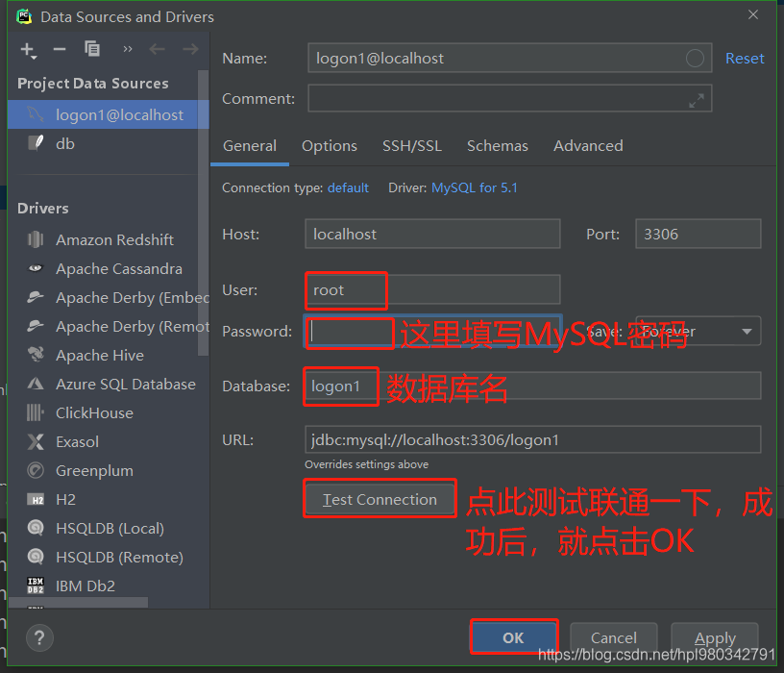
Task: Open MySQL for 5.1 driver link
Action: click(x=475, y=187)
